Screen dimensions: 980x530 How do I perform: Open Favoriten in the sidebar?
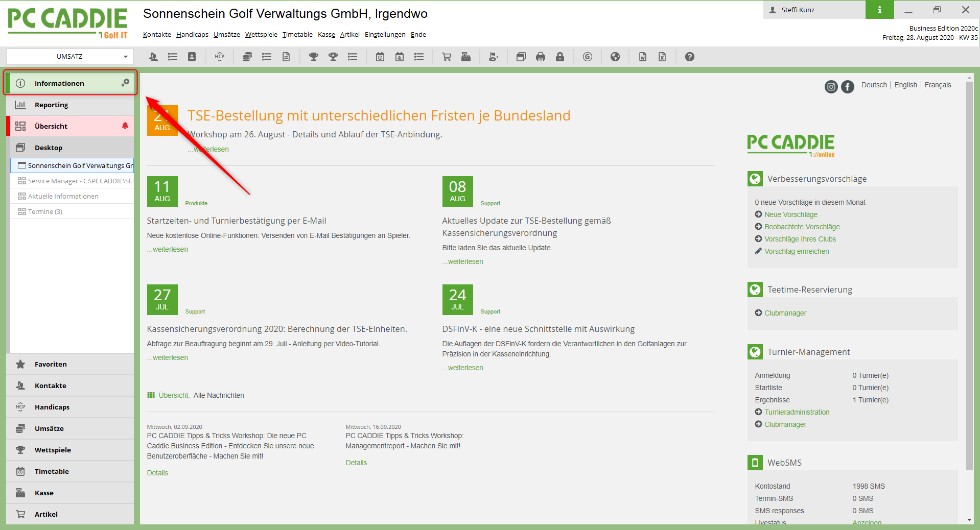(x=71, y=364)
